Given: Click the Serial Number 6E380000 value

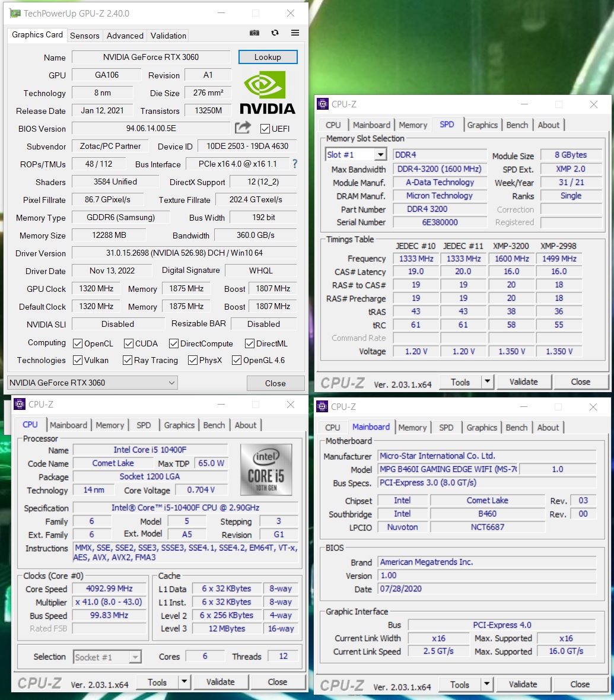Looking at the screenshot, I should coord(440,222).
